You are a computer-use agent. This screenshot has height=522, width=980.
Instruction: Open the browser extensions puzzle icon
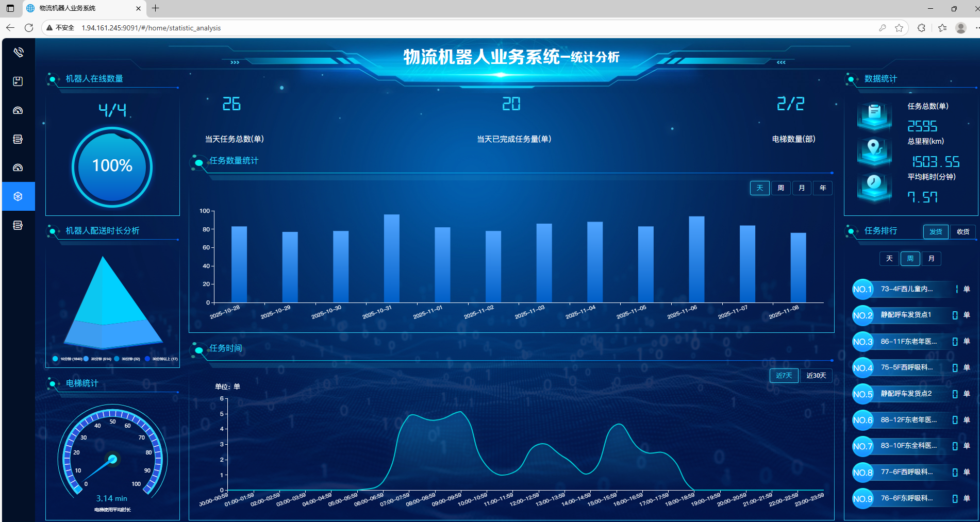(921, 28)
